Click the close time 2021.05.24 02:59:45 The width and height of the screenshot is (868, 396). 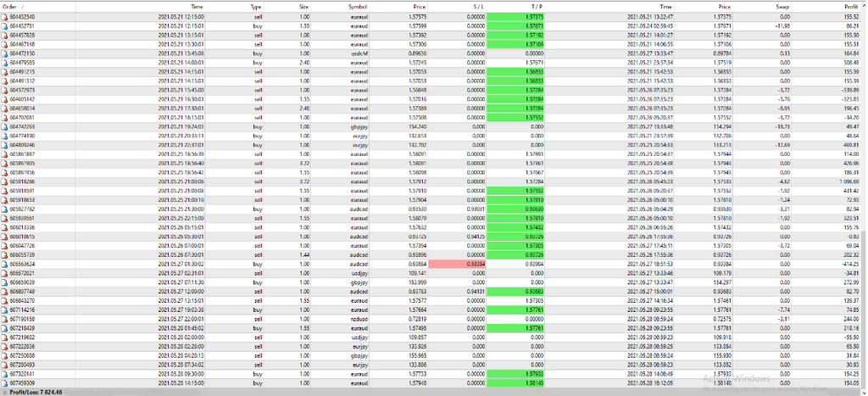click(x=651, y=26)
